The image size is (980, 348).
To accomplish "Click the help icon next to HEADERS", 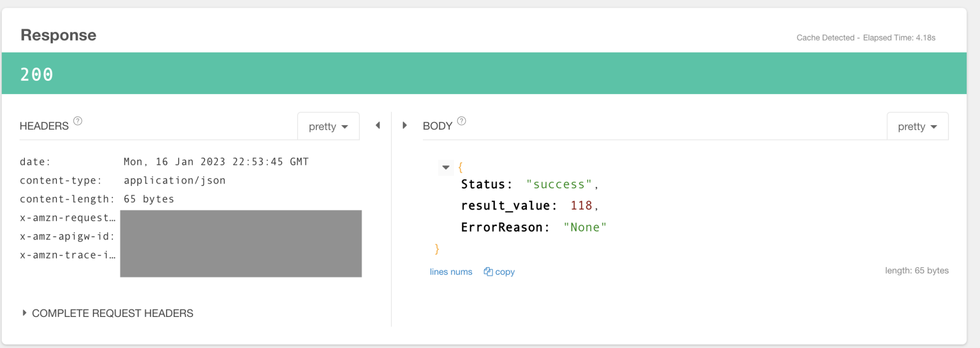I will [x=78, y=121].
